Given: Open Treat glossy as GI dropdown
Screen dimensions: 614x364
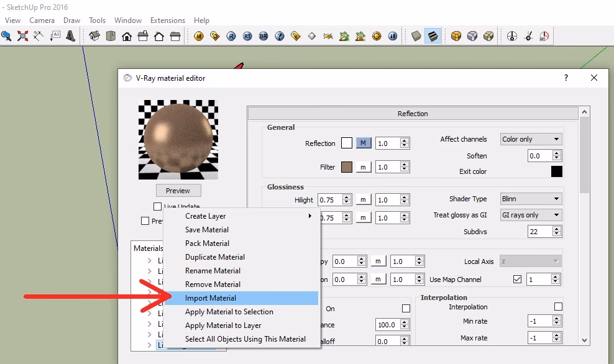Looking at the screenshot, I should point(531,215).
